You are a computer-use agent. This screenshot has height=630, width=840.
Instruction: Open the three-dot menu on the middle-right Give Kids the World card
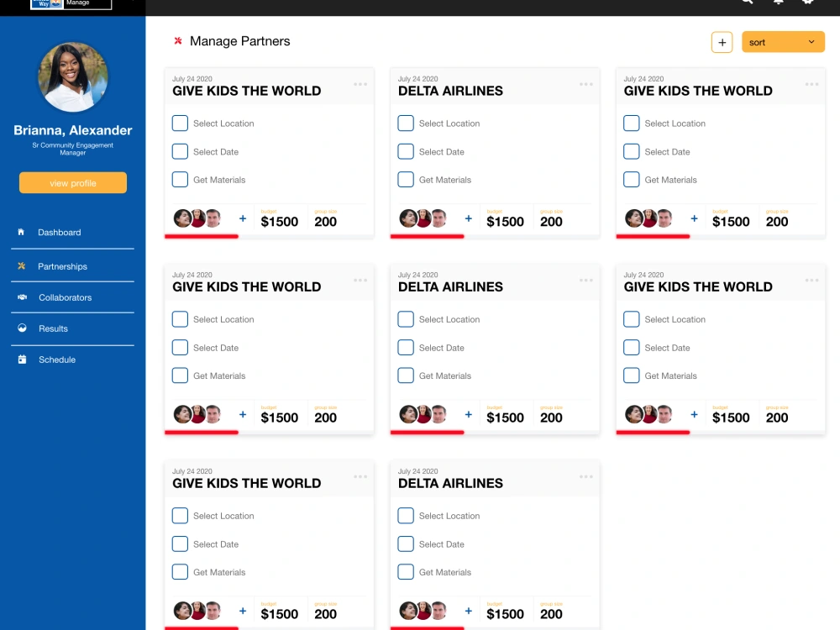click(x=811, y=281)
